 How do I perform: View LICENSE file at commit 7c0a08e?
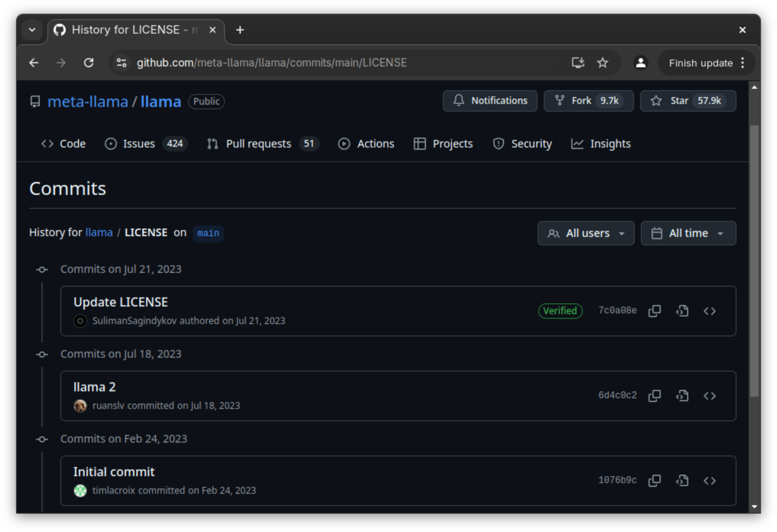[682, 311]
